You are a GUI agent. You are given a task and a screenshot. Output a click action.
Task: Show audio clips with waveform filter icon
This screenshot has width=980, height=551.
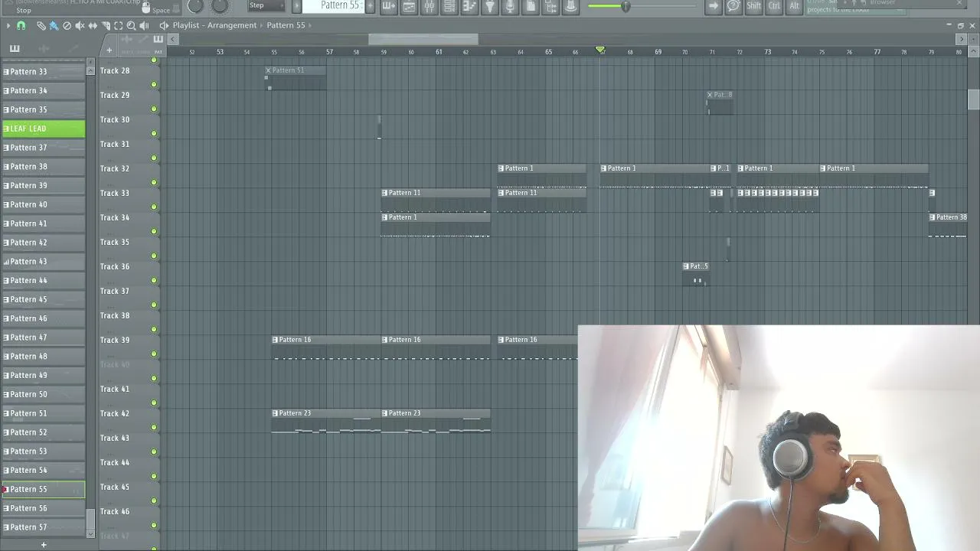click(x=44, y=49)
